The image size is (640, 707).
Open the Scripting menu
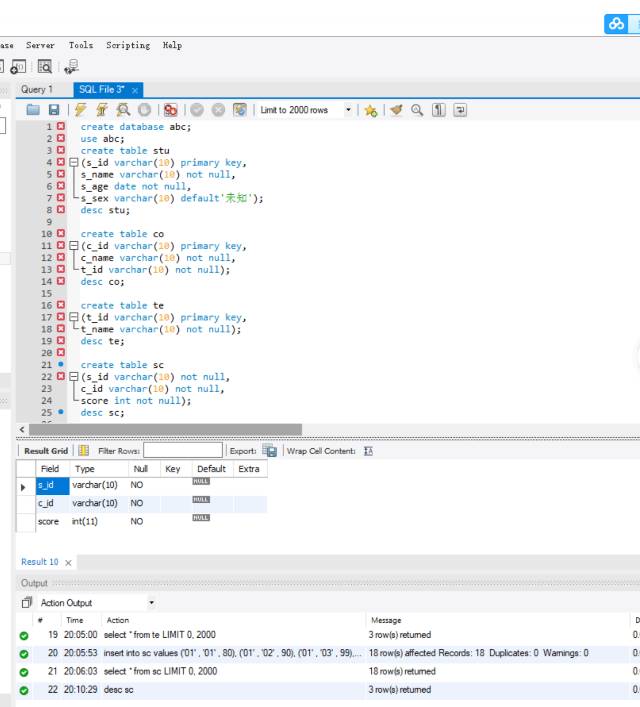(128, 45)
